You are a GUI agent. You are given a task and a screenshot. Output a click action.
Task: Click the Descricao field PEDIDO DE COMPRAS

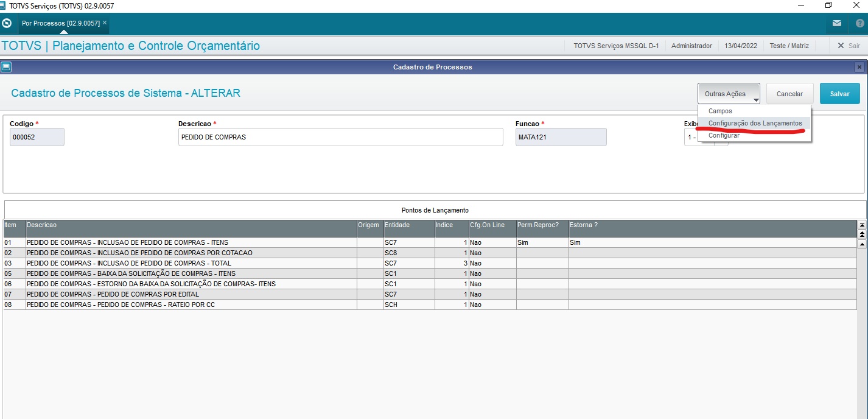[x=340, y=137]
